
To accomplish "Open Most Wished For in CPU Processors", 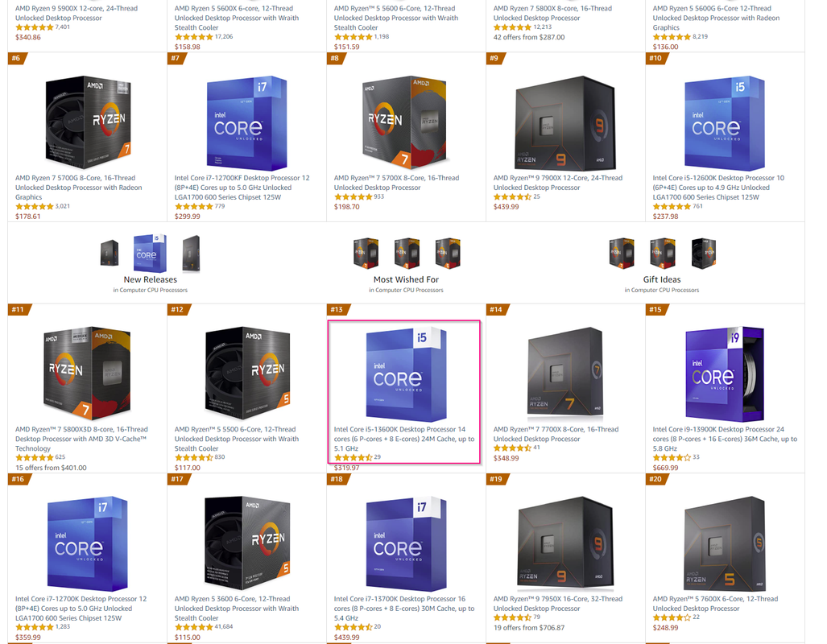I will pos(406,279).
